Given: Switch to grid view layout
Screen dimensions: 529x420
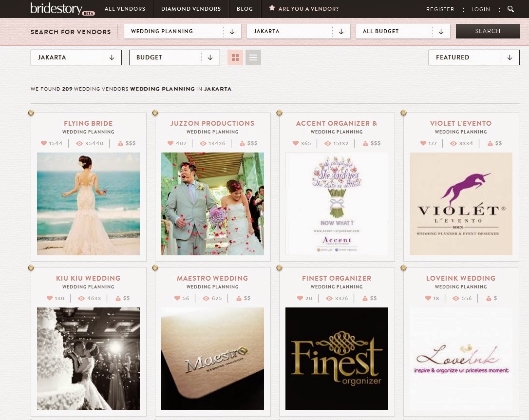Looking at the screenshot, I should click(x=235, y=57).
